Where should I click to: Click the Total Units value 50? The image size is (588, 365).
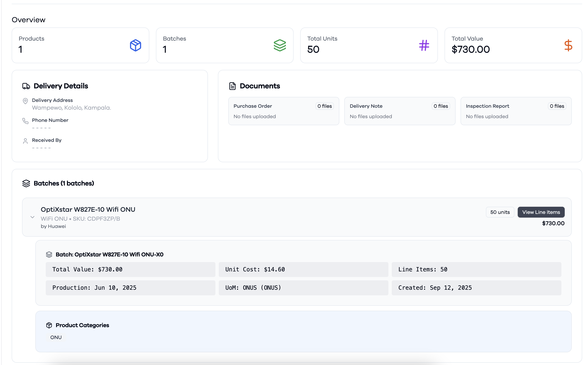313,49
